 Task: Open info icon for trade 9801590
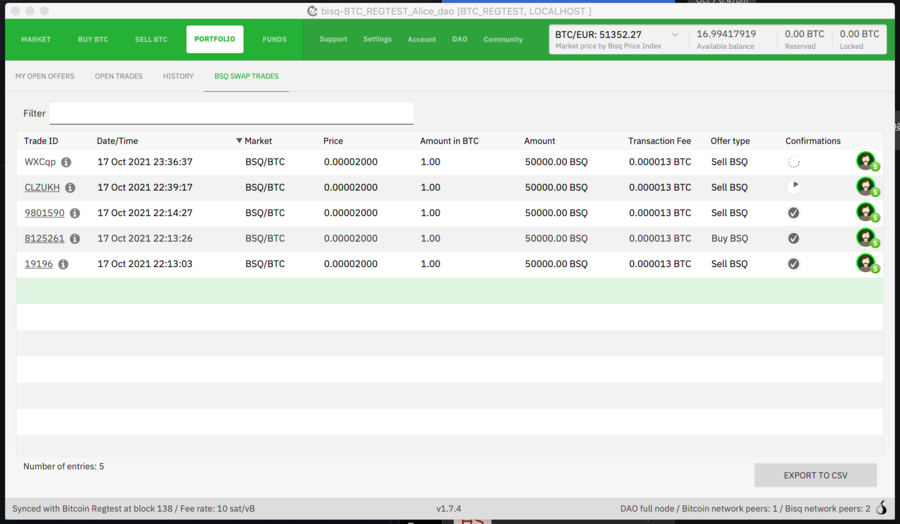click(x=75, y=213)
